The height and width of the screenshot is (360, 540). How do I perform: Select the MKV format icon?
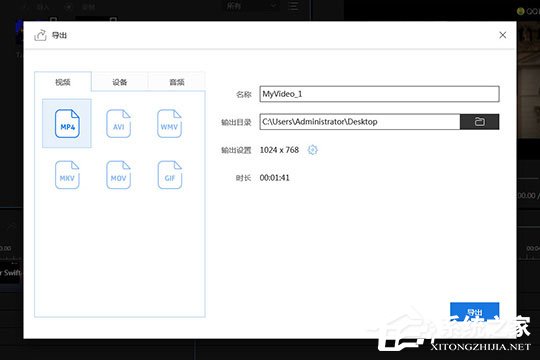tap(67, 175)
